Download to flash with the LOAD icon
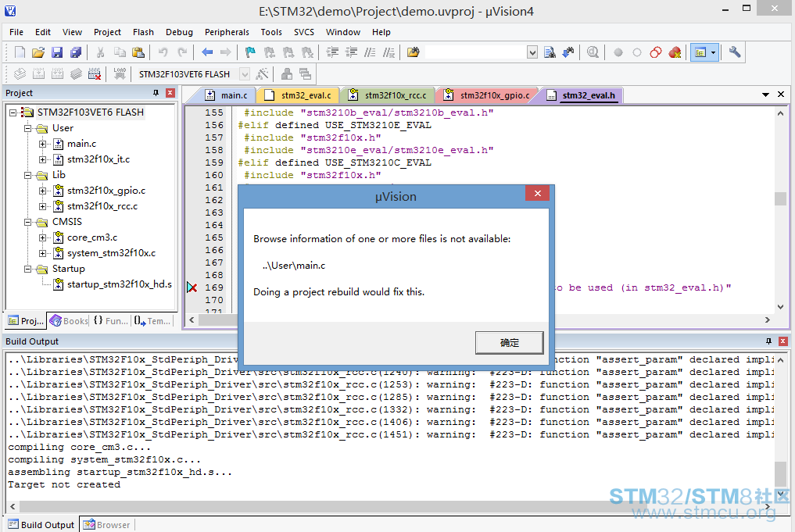The height and width of the screenshot is (532, 795). [x=120, y=74]
